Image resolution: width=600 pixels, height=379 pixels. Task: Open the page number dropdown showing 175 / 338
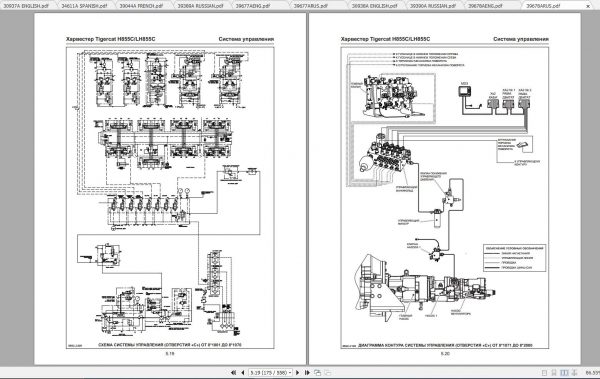click(x=270, y=372)
